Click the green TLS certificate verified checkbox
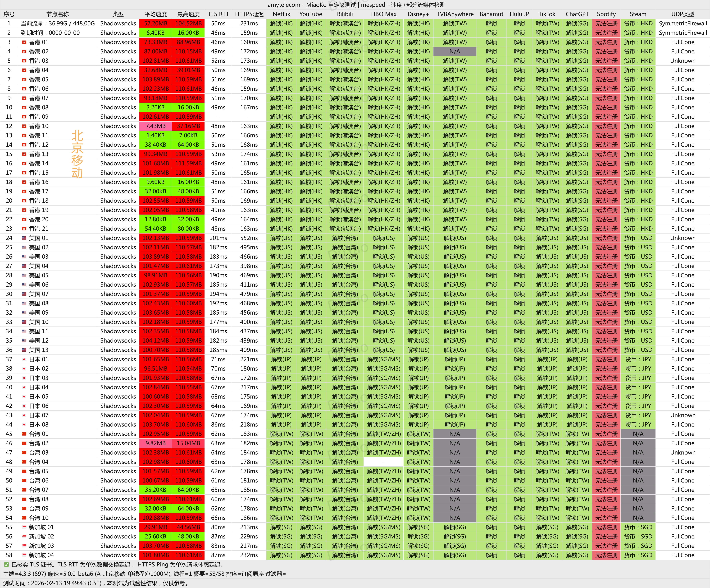This screenshot has width=710, height=588. tap(6, 564)
